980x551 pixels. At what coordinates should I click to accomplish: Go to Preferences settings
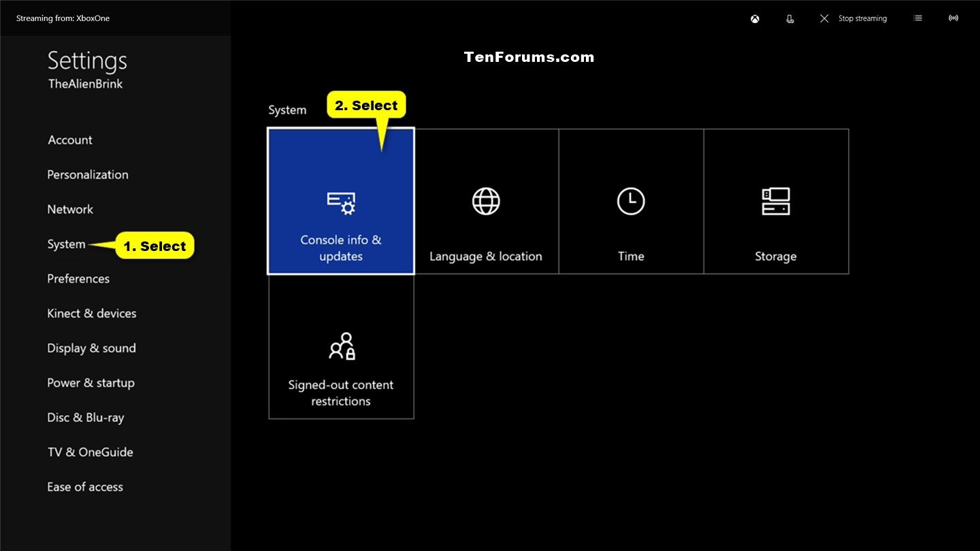(78, 279)
